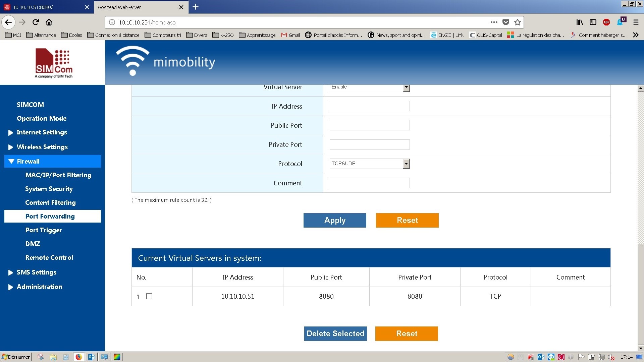
Task: Click the Firefox home icon
Action: (49, 22)
